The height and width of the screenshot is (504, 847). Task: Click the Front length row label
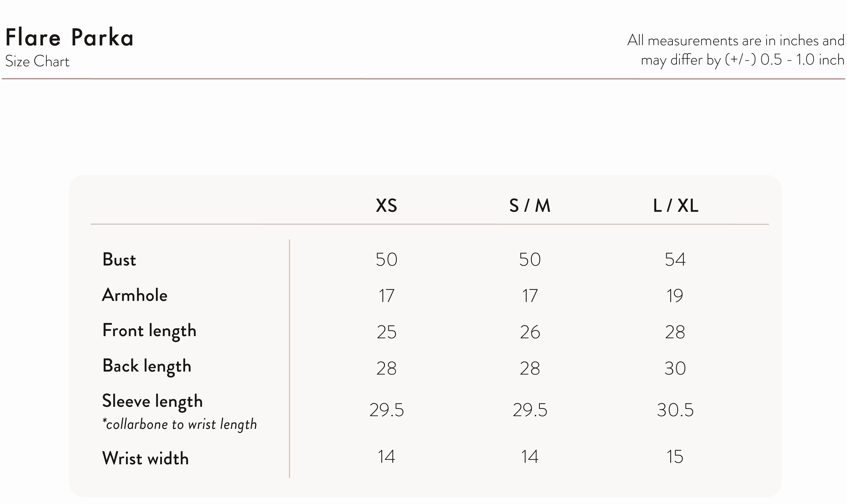tap(150, 331)
